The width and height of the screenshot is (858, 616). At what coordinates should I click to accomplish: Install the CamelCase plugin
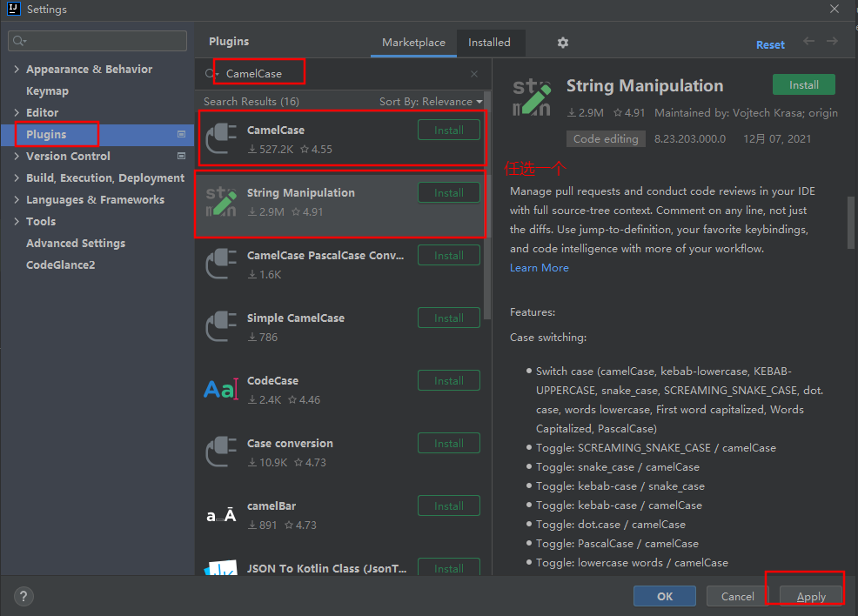point(449,131)
